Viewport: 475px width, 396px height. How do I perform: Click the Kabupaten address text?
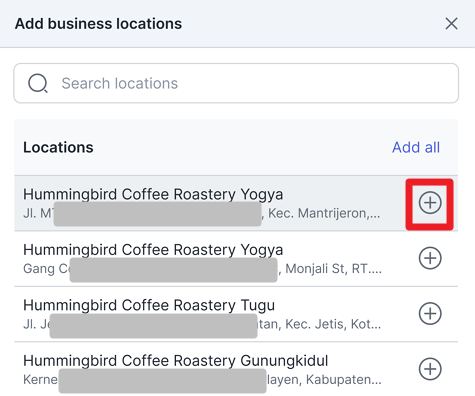click(x=344, y=379)
